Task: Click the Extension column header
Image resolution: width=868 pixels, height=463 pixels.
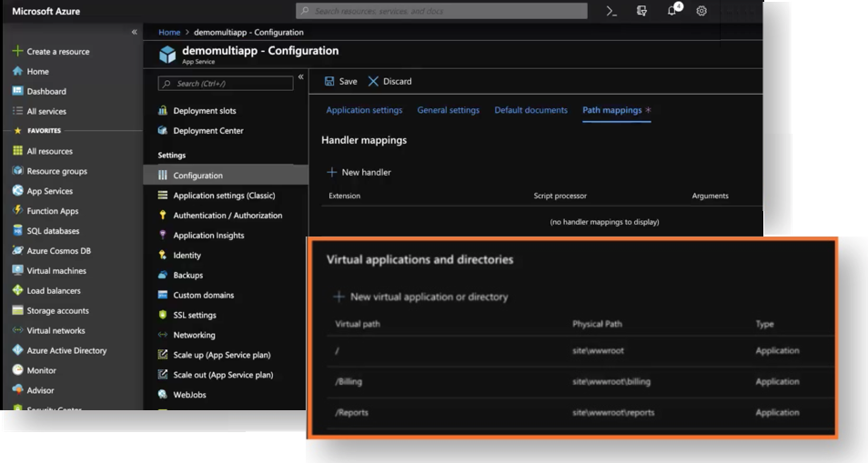Action: pos(344,196)
